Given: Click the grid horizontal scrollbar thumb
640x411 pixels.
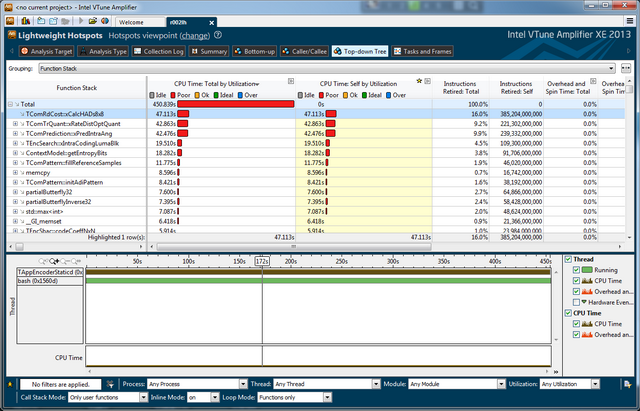Looking at the screenshot, I should pyautogui.click(x=293, y=247).
